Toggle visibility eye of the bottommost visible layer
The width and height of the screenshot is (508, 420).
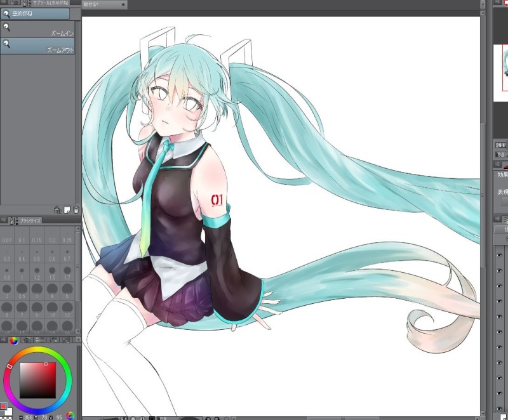point(499,409)
